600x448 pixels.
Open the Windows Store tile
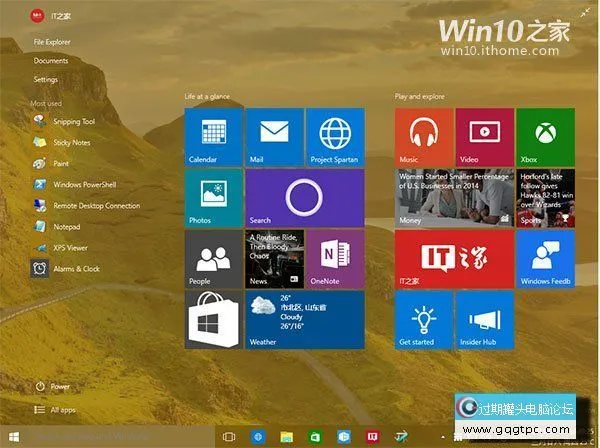point(213,320)
